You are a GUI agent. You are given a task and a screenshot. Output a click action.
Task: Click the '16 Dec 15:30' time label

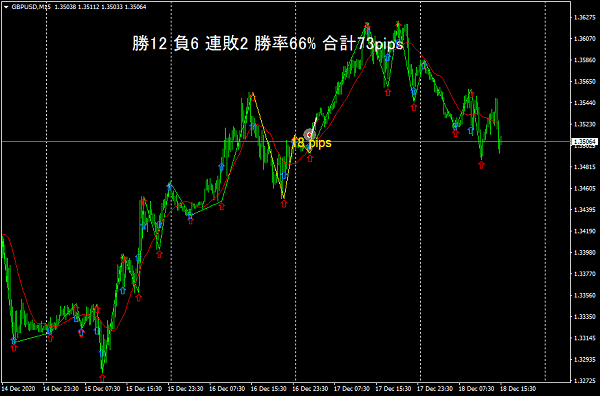point(269,389)
